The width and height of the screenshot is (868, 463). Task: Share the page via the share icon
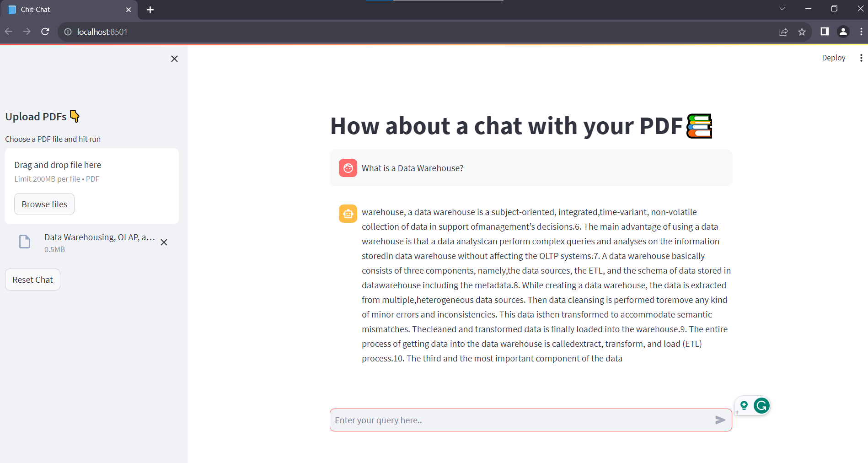click(784, 32)
